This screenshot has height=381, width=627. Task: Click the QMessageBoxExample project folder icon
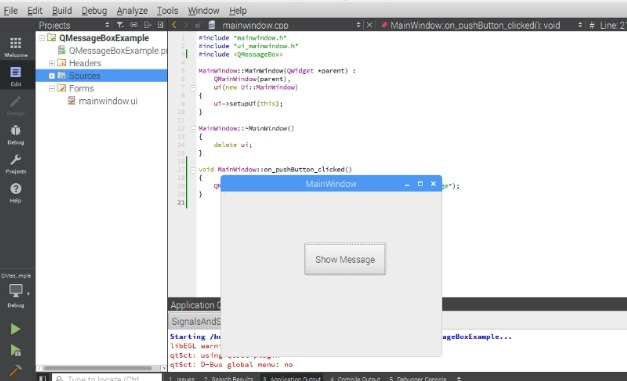[x=52, y=38]
